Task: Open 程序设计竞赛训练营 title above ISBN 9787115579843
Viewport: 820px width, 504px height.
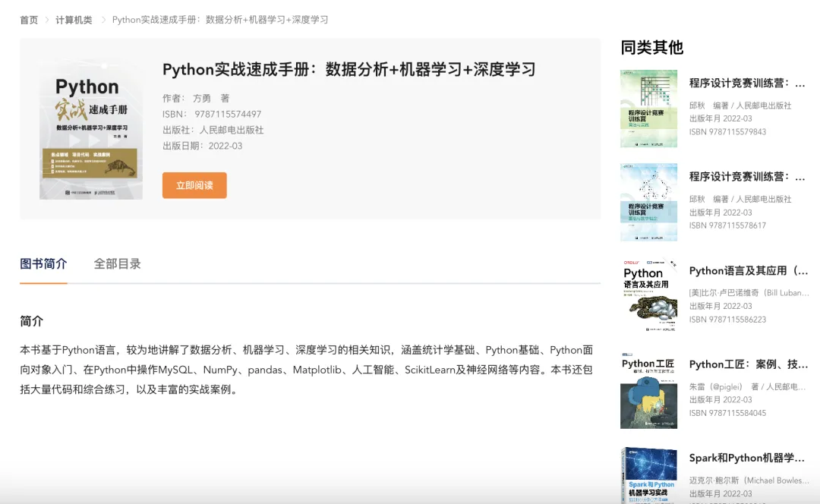Action: coord(747,83)
